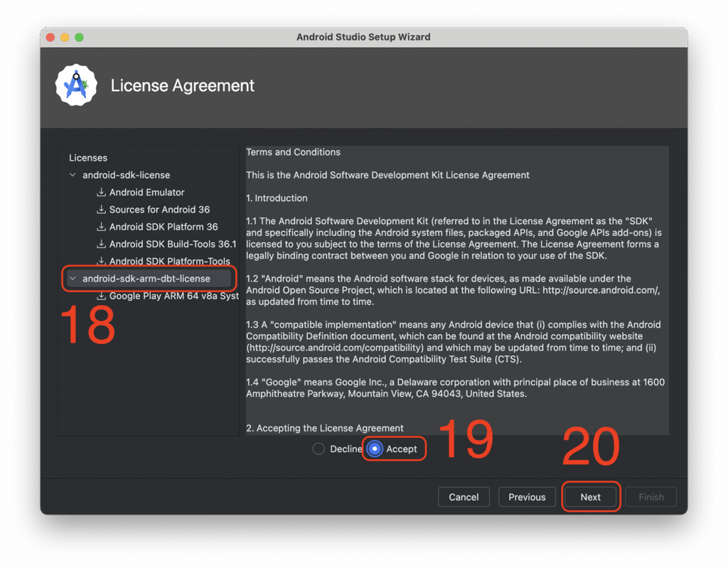
Task: Click download icon beside Android SDK Platform 36
Action: [101, 227]
